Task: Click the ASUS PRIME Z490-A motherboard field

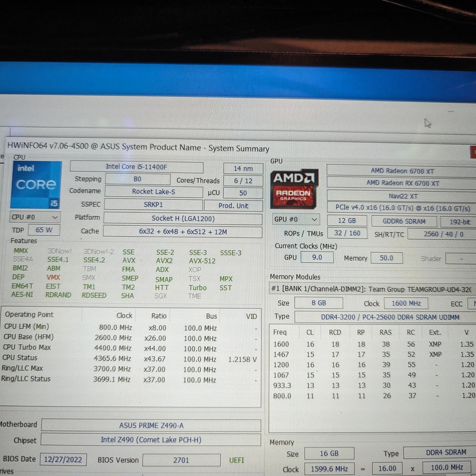Action: coord(151,426)
